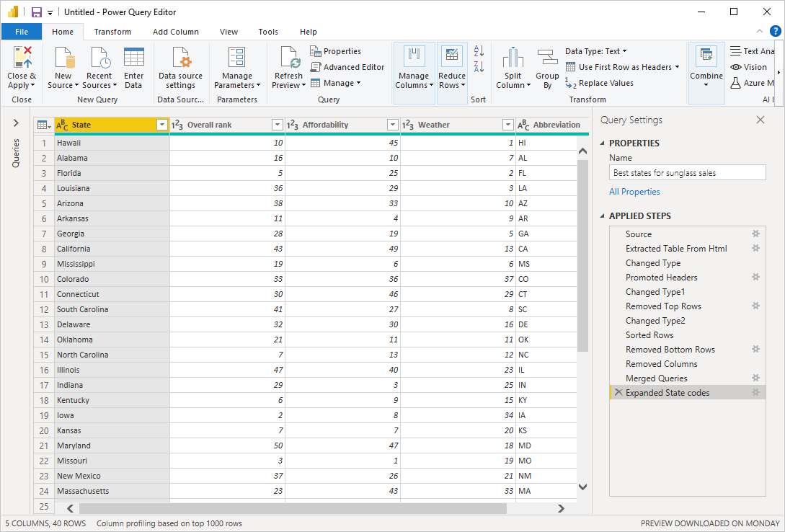Click the Close & Apply icon
The image size is (785, 532).
click(22, 56)
